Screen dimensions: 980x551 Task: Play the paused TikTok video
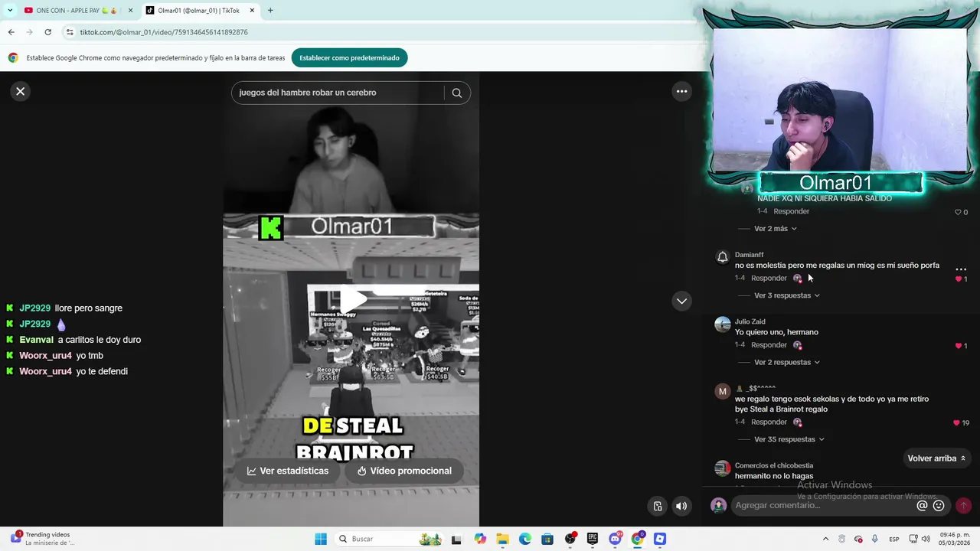351,301
